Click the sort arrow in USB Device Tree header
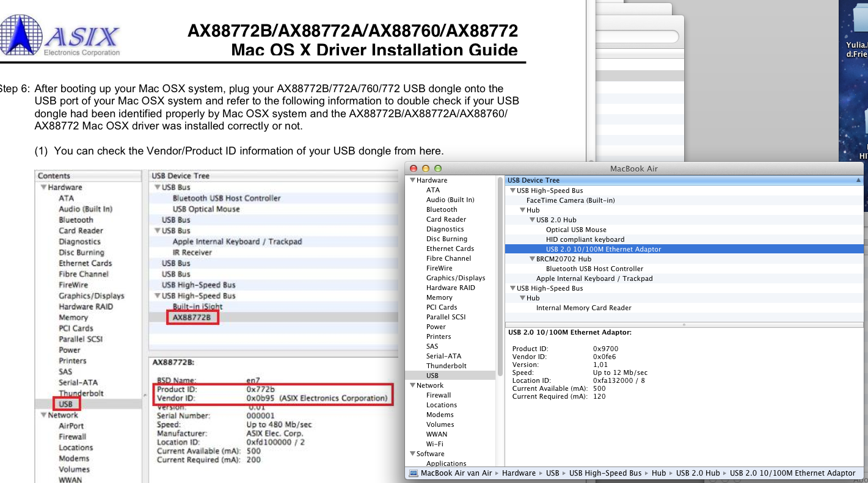This screenshot has height=483, width=868. pos(858,180)
